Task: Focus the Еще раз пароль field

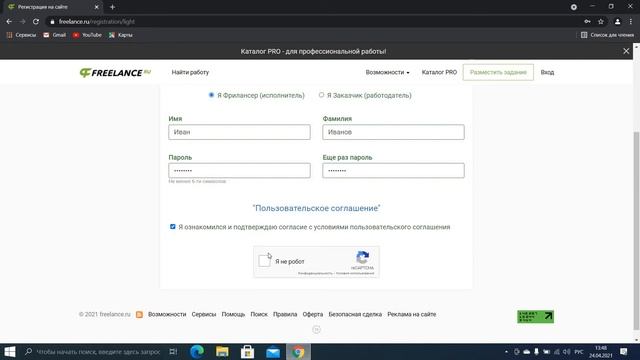Action: (x=393, y=171)
